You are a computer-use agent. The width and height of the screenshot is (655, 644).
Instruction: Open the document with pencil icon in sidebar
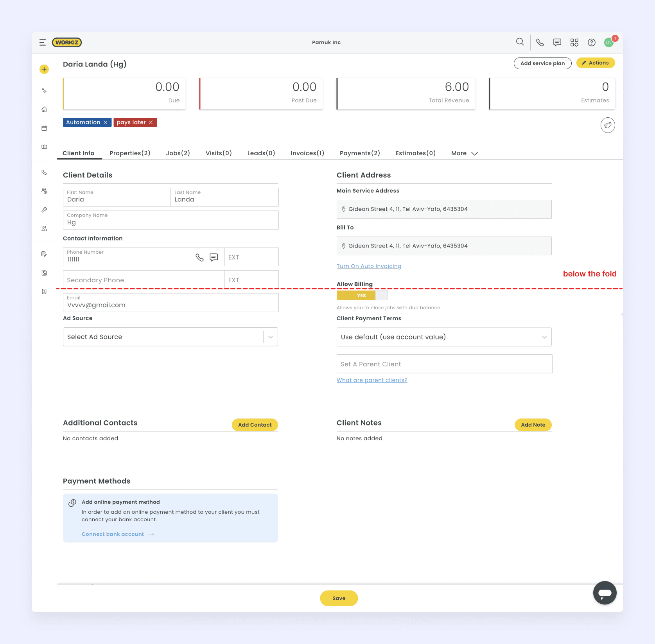(x=44, y=254)
